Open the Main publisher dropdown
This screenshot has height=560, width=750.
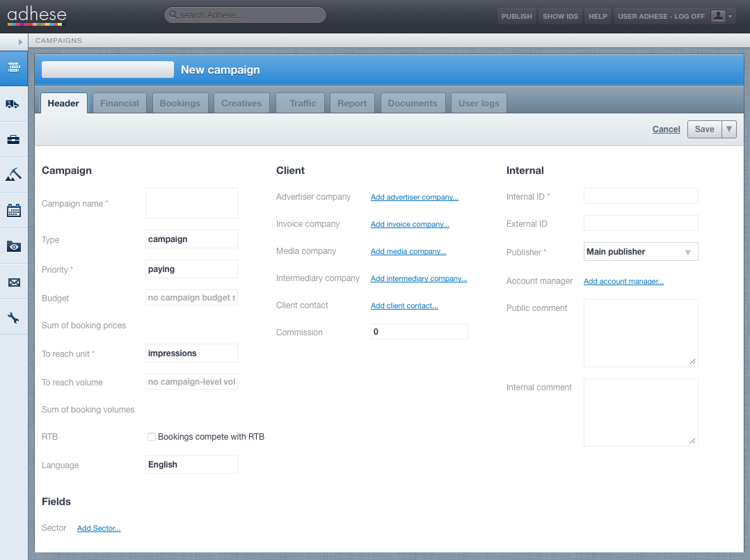[640, 252]
